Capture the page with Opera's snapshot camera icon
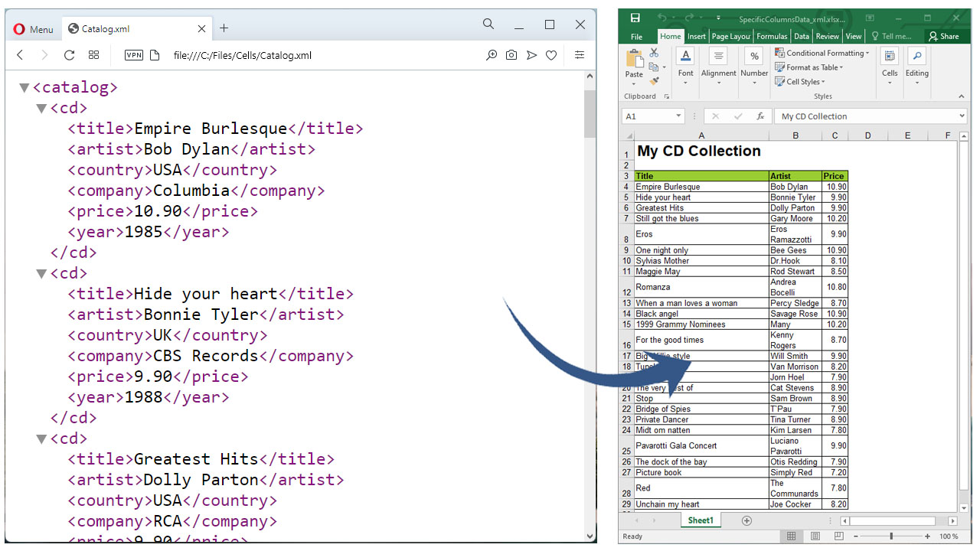Viewport: 980px width, 551px height. [511, 55]
